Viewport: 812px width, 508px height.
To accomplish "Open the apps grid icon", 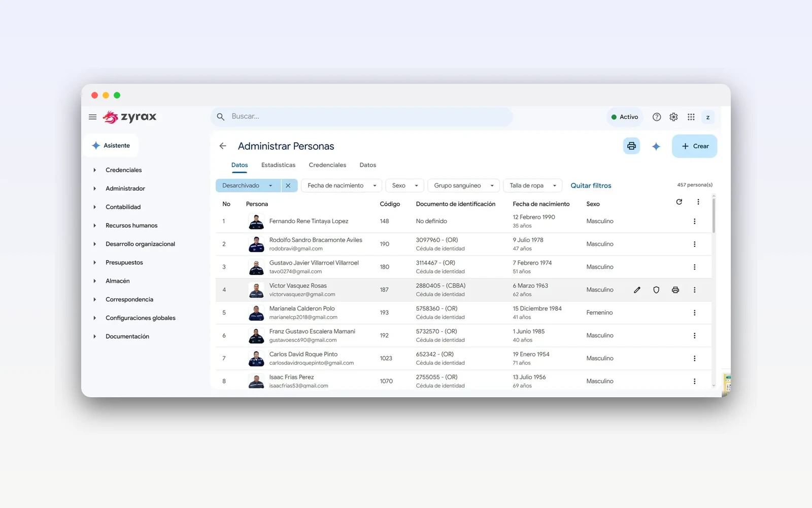I will point(691,117).
